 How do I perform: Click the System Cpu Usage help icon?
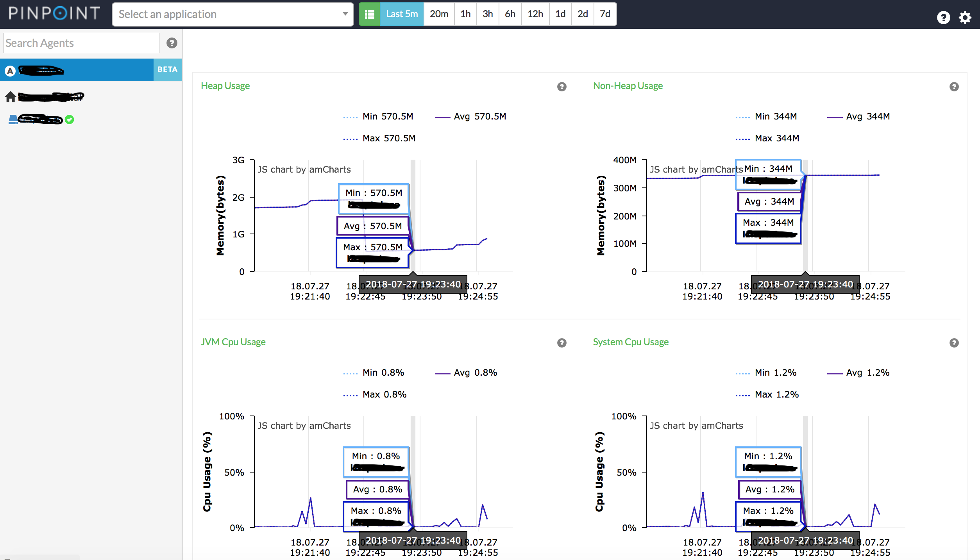tap(954, 343)
